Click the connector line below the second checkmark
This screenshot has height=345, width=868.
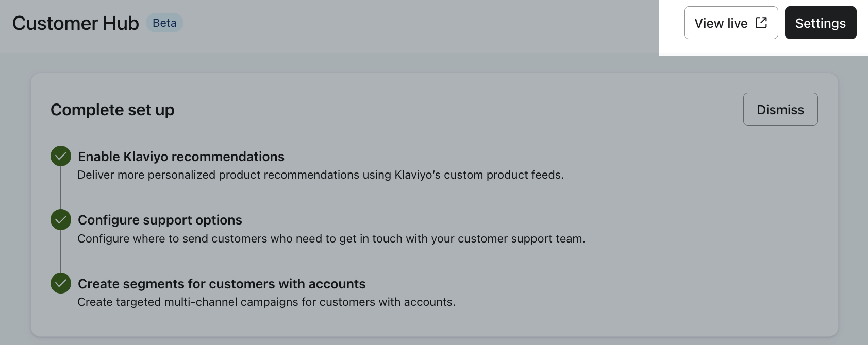[61, 252]
